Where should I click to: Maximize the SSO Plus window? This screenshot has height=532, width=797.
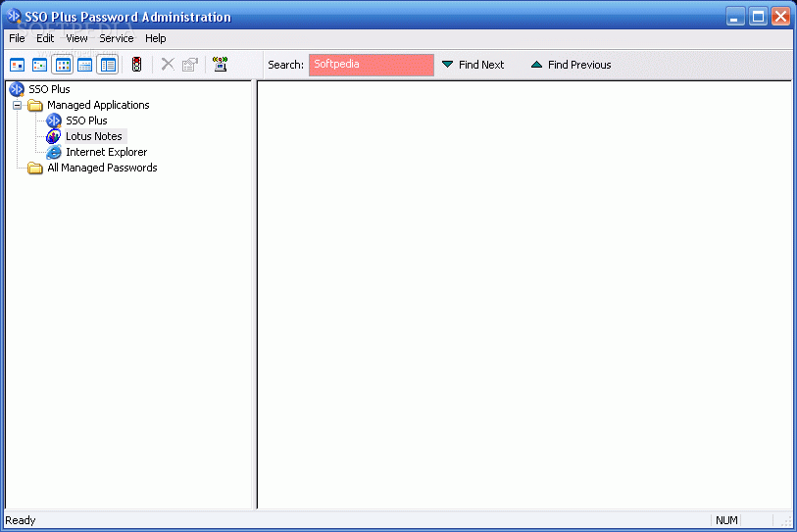click(x=758, y=17)
